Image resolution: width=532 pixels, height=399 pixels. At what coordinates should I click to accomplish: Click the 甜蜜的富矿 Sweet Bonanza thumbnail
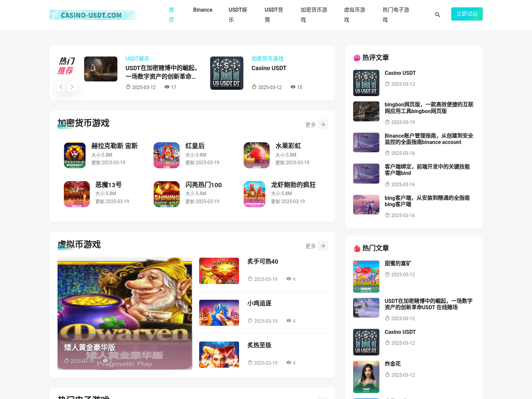click(366, 276)
